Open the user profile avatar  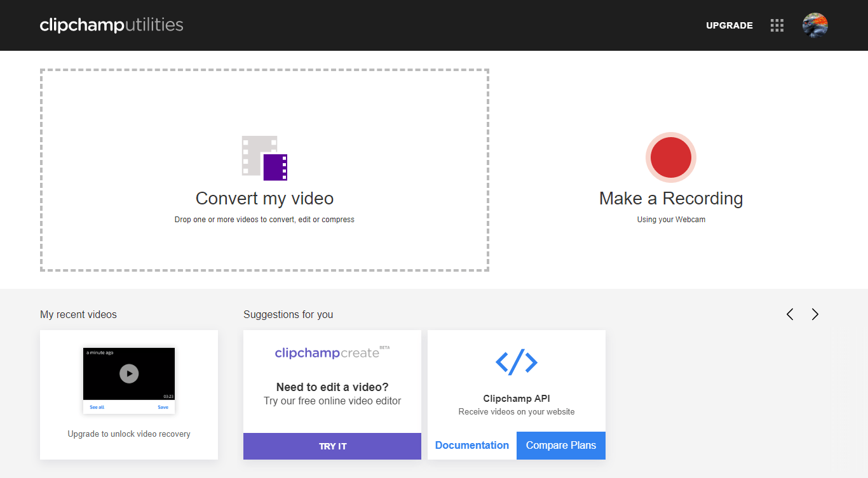click(815, 25)
